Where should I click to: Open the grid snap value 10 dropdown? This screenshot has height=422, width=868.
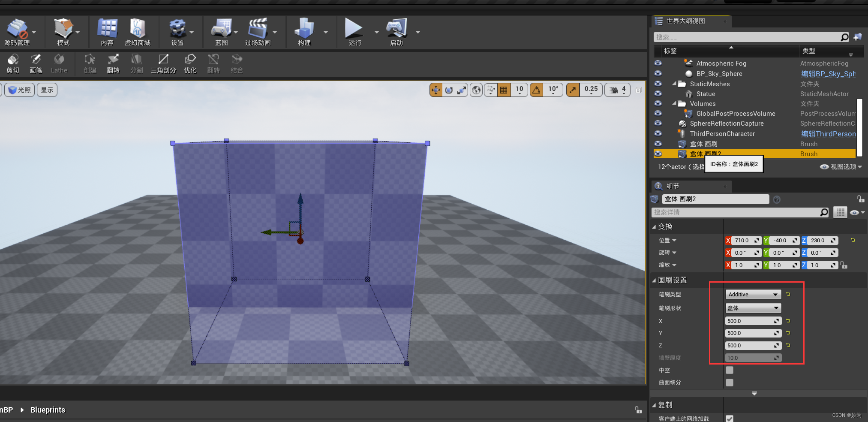(x=520, y=90)
